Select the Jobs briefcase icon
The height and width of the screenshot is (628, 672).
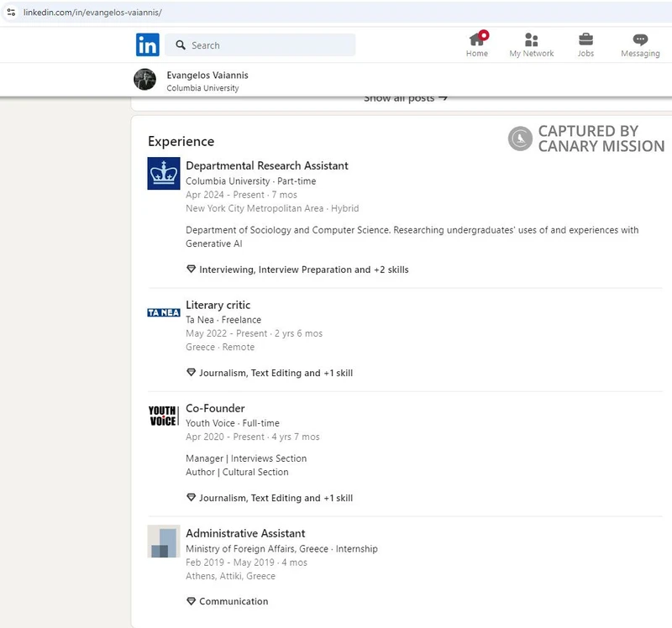pyautogui.click(x=585, y=40)
